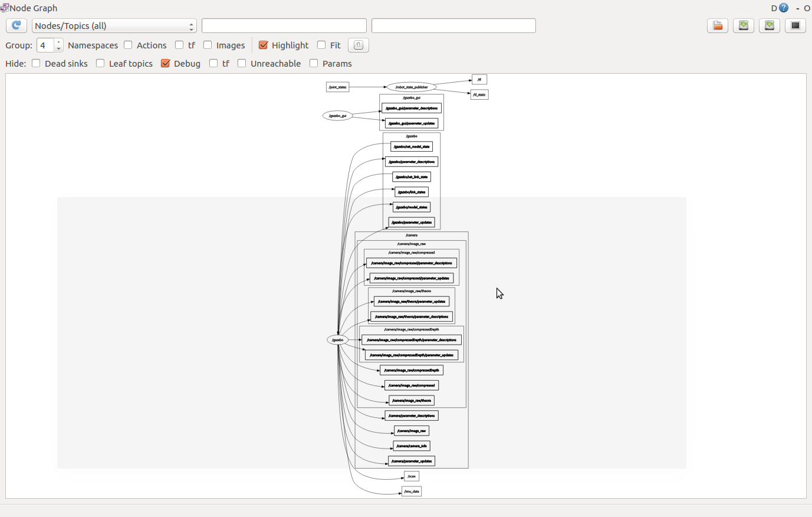The width and height of the screenshot is (812, 517).
Task: Select /gazebo/link_states topic box
Action: 412,192
